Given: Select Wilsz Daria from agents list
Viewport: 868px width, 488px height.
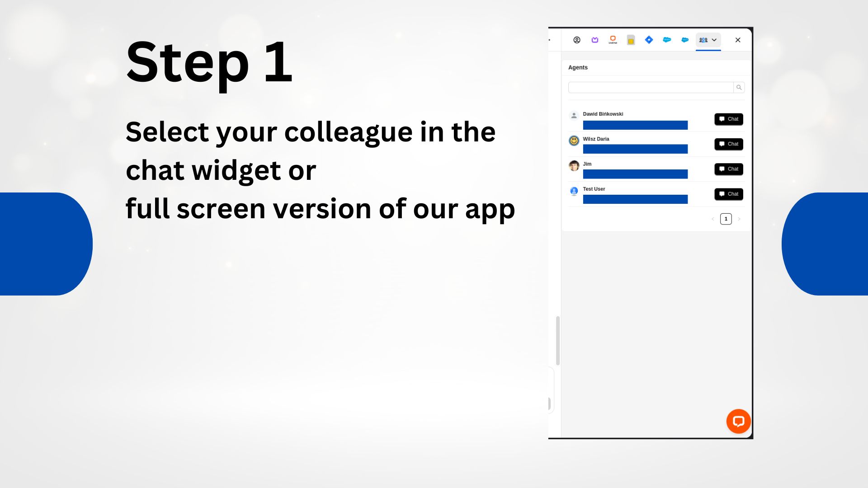Looking at the screenshot, I should click(596, 139).
